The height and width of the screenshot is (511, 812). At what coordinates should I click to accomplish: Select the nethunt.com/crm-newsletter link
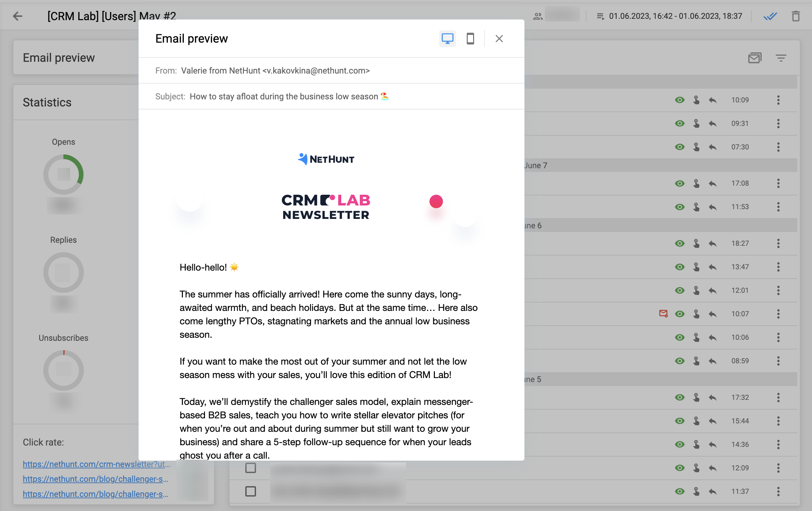[95, 464]
